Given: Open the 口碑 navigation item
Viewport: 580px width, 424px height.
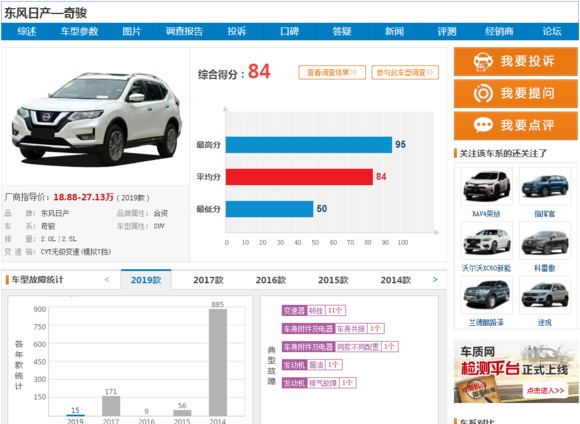Looking at the screenshot, I should click(x=289, y=31).
